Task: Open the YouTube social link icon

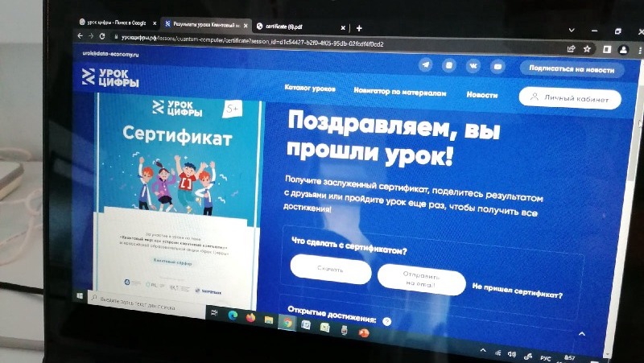Action: coord(497,67)
